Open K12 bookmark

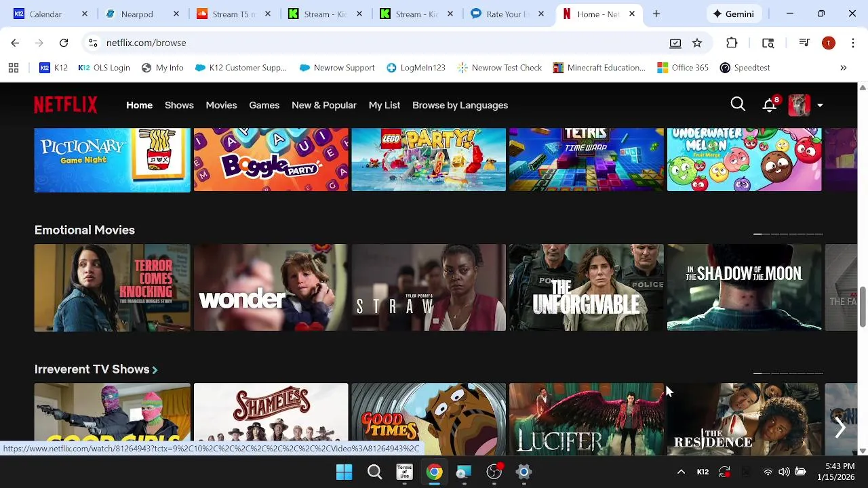click(x=54, y=68)
